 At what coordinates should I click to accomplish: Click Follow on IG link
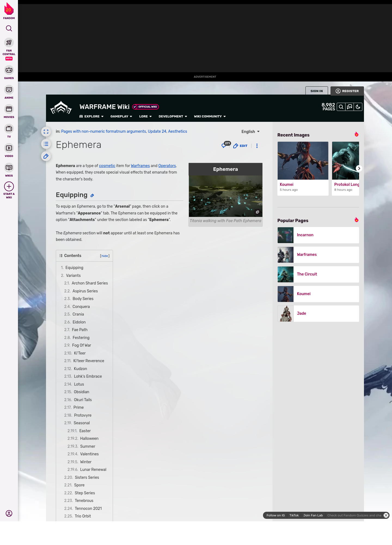tap(275, 515)
